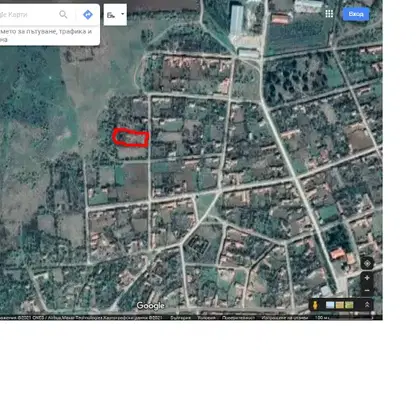The height and width of the screenshot is (400, 416).
Task: Select the Street View pegman
Action: pyautogui.click(x=315, y=305)
